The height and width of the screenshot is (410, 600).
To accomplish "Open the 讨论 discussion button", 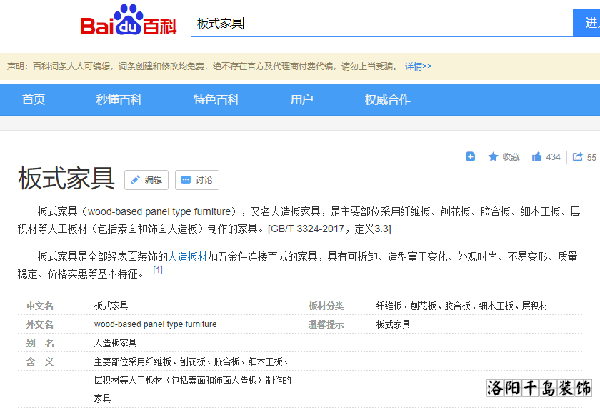I will (196, 180).
